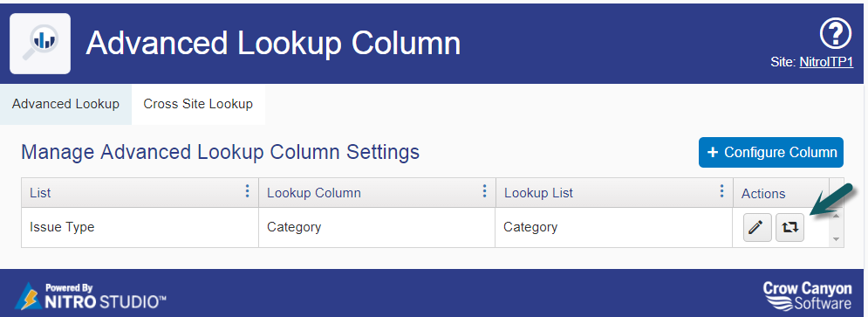868x317 pixels.
Task: Click the sync arrows icon in Actions
Action: [789, 227]
